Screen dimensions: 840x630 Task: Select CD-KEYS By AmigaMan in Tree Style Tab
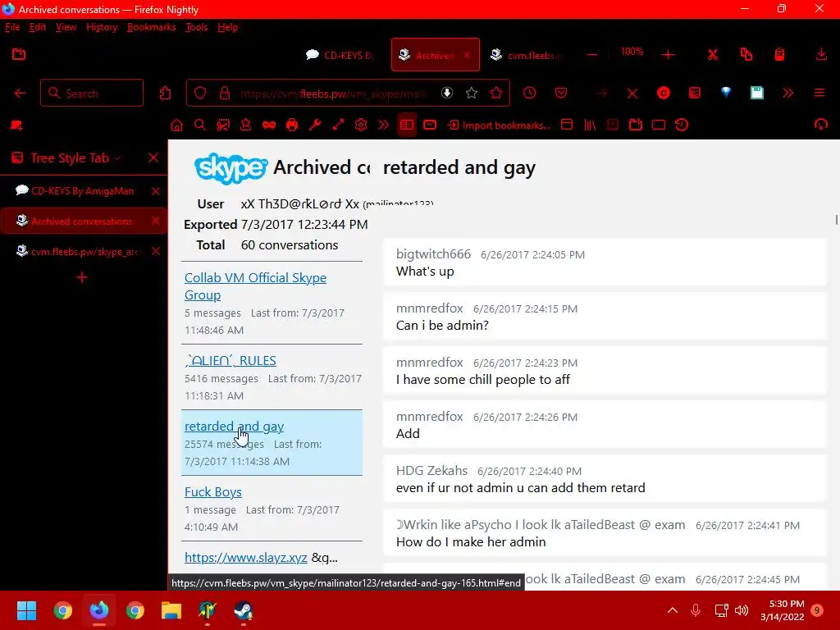(82, 191)
